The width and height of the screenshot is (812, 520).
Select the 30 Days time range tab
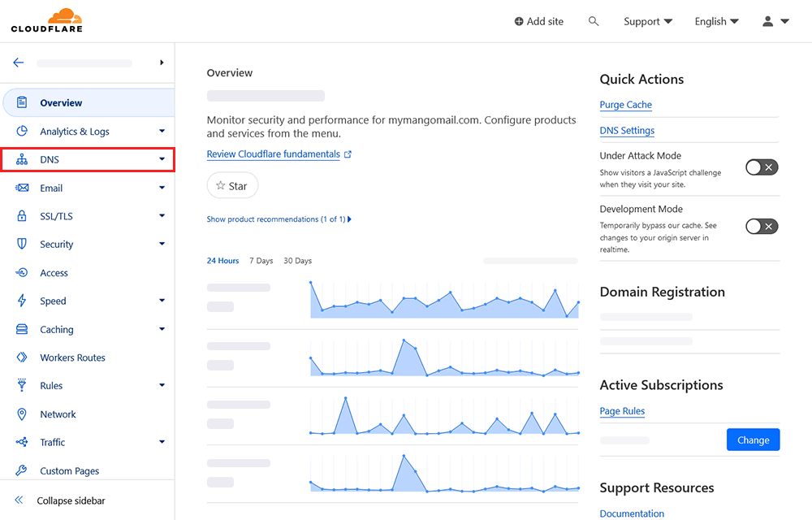[298, 261]
